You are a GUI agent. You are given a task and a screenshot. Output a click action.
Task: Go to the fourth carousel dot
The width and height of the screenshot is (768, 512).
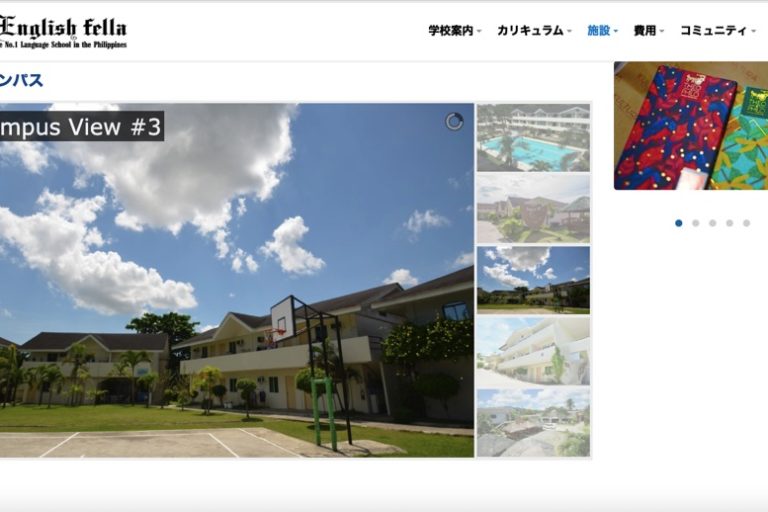729,223
